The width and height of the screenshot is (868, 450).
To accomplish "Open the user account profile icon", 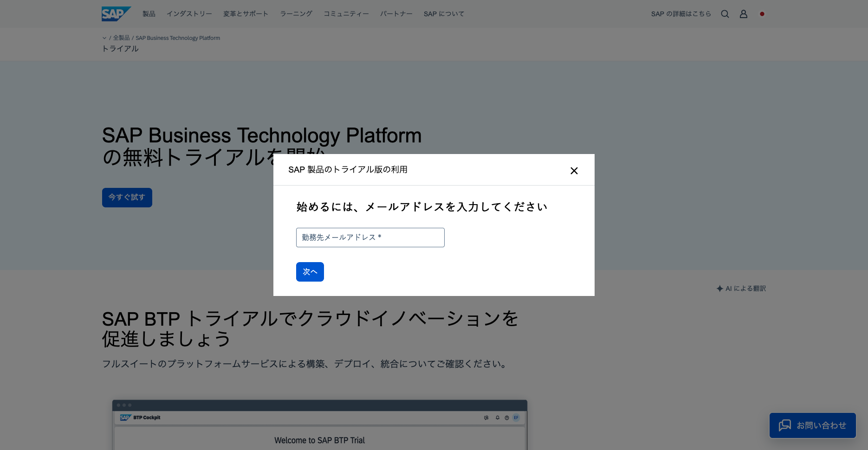I will (x=744, y=14).
